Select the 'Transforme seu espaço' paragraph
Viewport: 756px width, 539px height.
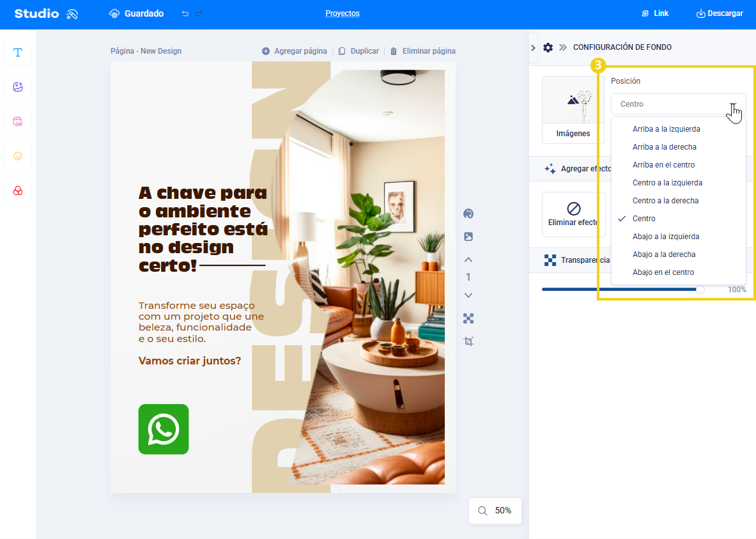201,322
